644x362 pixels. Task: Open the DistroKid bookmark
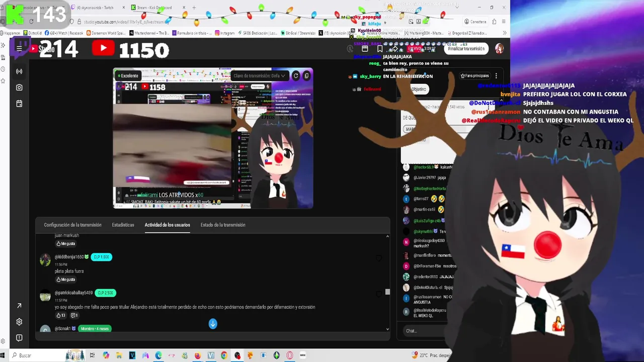(32, 33)
